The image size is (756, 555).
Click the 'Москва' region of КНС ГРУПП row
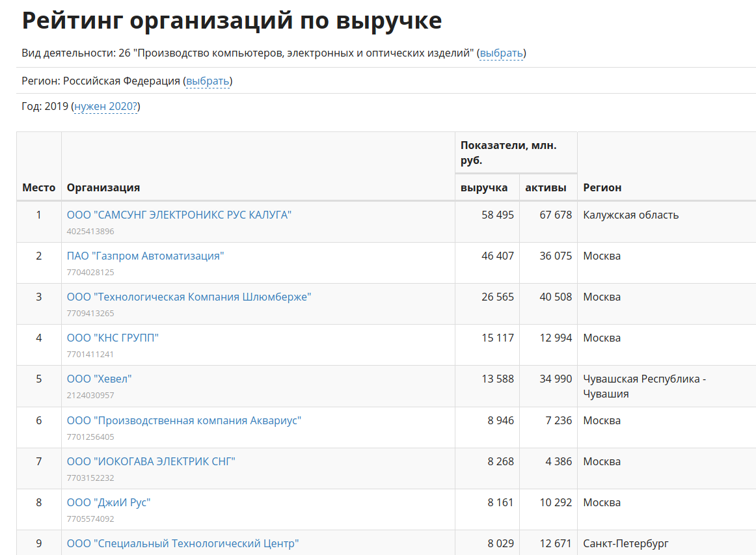[602, 338]
